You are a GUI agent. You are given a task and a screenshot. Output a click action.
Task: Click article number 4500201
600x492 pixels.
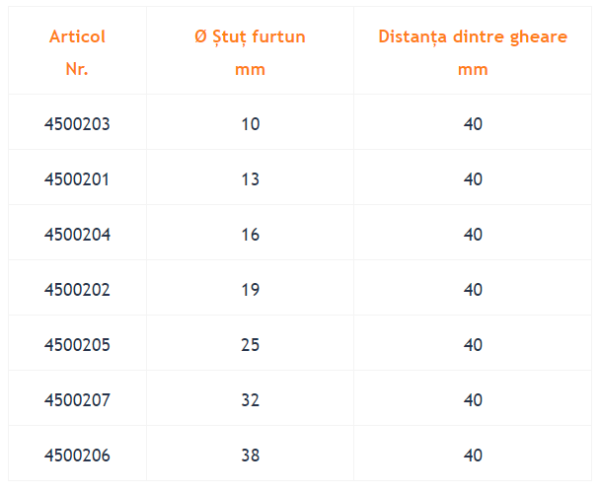[77, 179]
